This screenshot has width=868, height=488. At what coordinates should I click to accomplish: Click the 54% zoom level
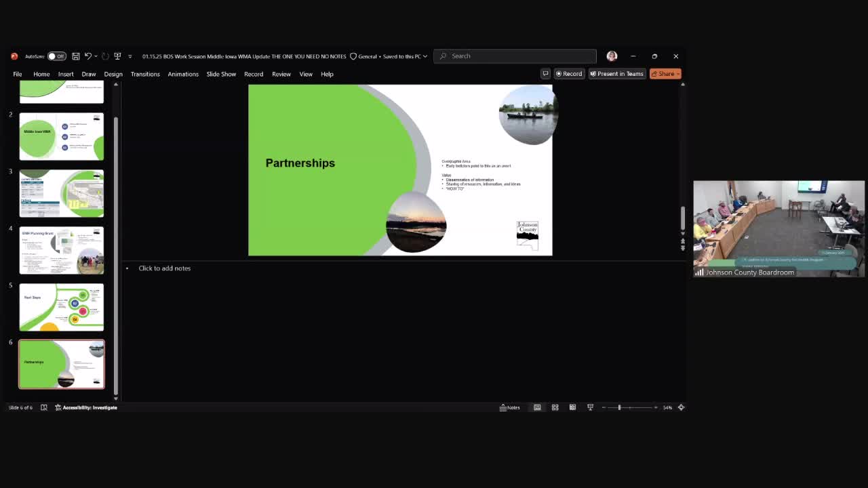coord(667,407)
